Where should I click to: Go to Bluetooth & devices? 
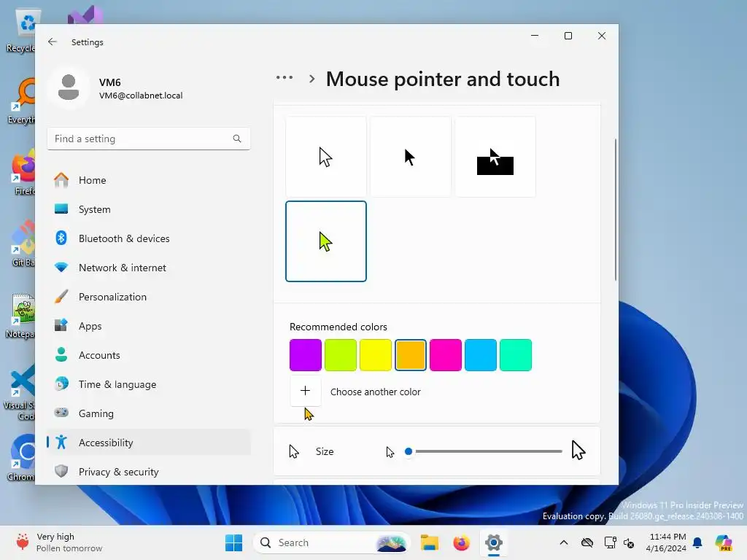click(149, 238)
